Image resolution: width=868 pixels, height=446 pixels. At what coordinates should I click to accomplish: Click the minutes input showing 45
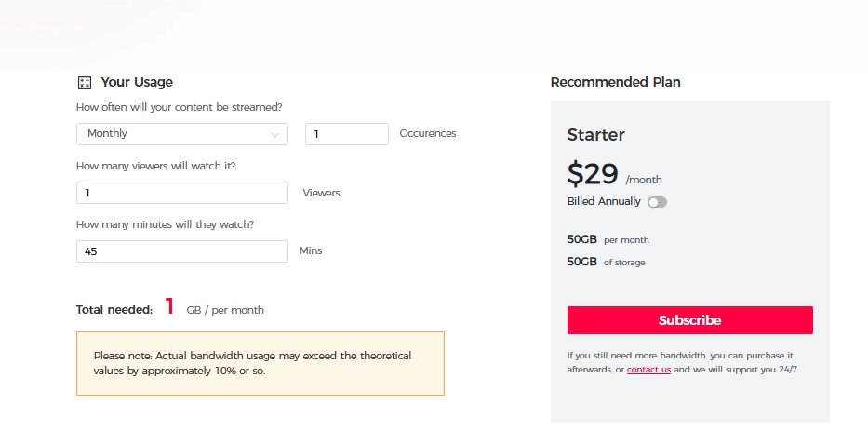coord(181,251)
